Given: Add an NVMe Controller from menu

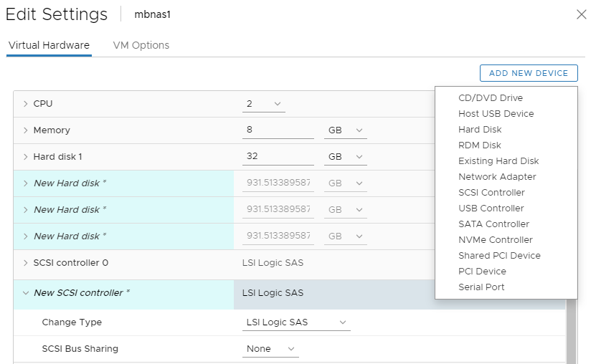Looking at the screenshot, I should 496,239.
